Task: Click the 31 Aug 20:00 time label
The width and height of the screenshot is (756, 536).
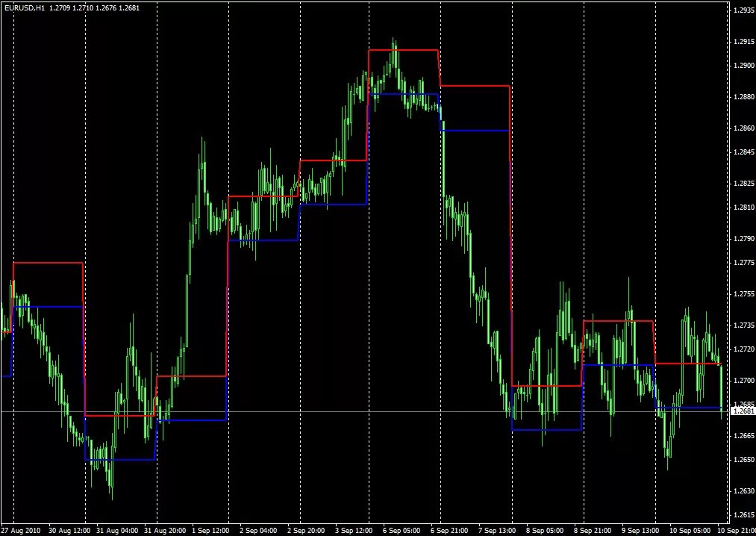Action: [x=165, y=531]
